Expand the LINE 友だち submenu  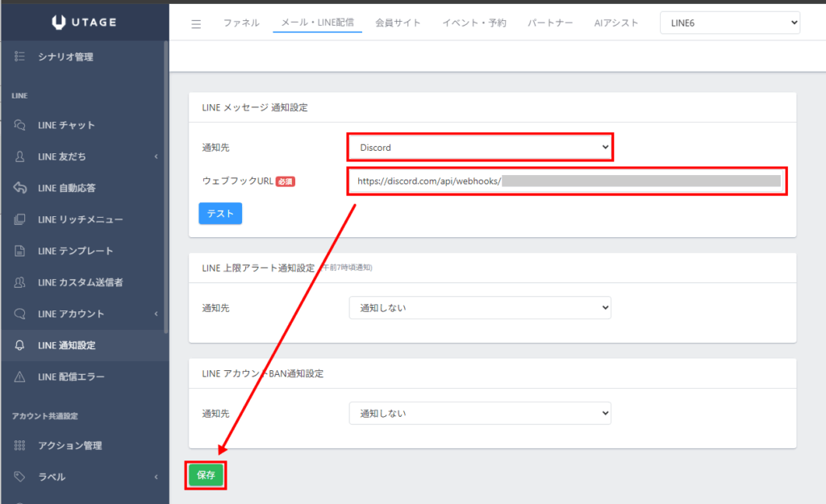pos(155,156)
